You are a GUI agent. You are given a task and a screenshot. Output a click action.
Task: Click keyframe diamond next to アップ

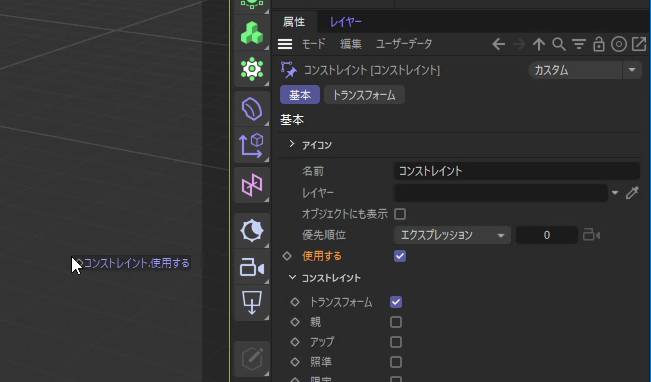tap(295, 342)
